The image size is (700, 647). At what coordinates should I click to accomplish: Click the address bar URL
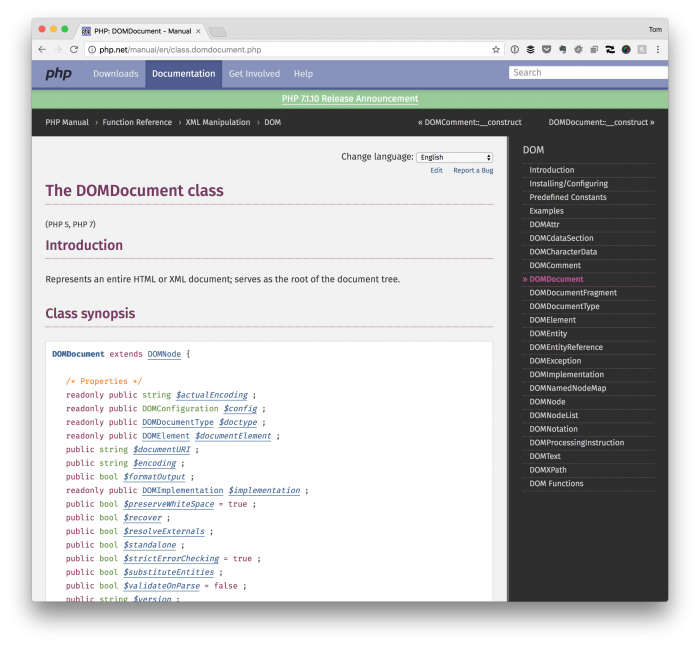180,50
